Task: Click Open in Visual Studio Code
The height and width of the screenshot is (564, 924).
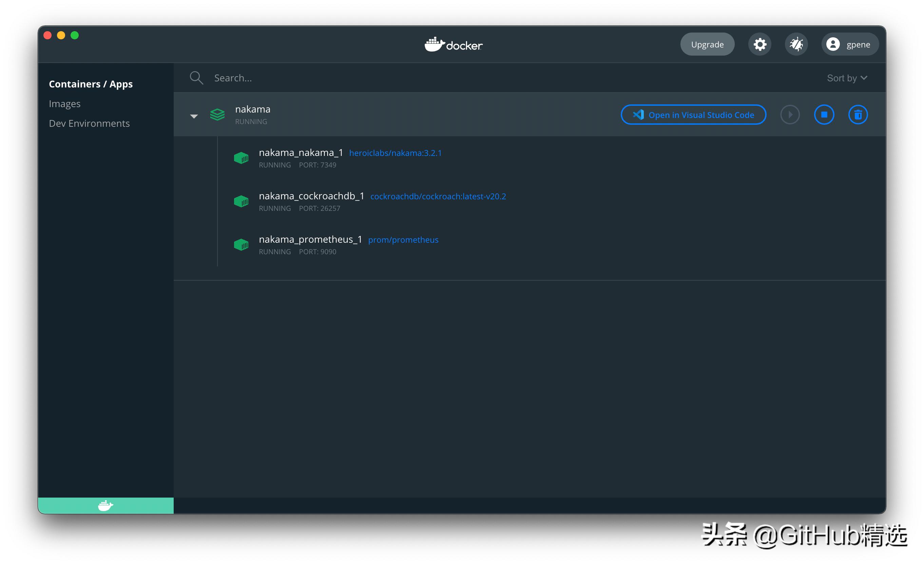Action: click(693, 115)
